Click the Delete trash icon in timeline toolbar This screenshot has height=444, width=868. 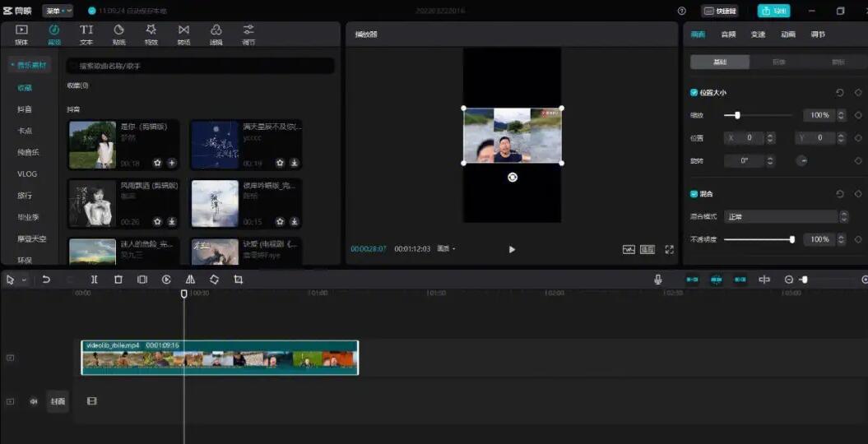[x=118, y=280]
